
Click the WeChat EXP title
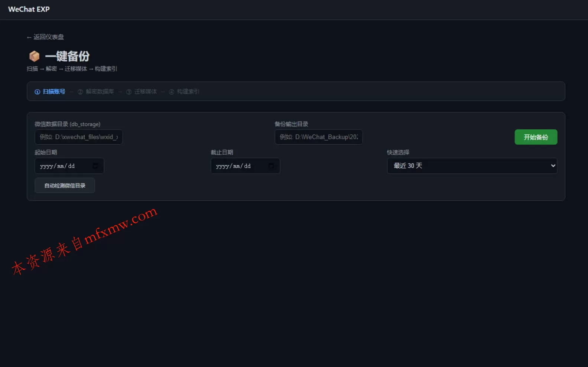pyautogui.click(x=29, y=9)
